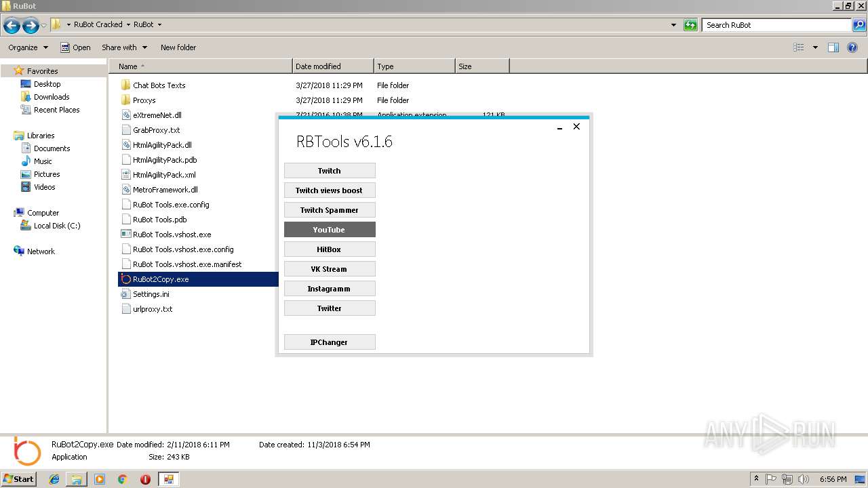Screen dimensions: 868x488
Task: Open the Music library
Action: coord(43,161)
